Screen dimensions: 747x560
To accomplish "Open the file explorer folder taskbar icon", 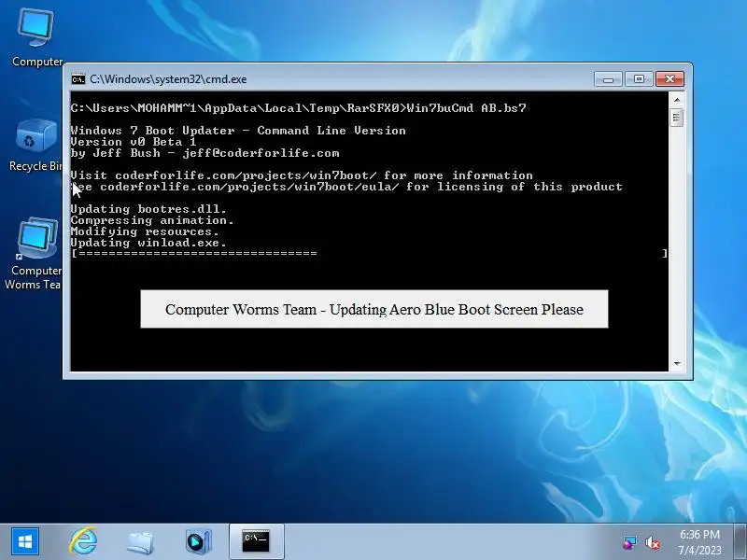I will click(140, 542).
